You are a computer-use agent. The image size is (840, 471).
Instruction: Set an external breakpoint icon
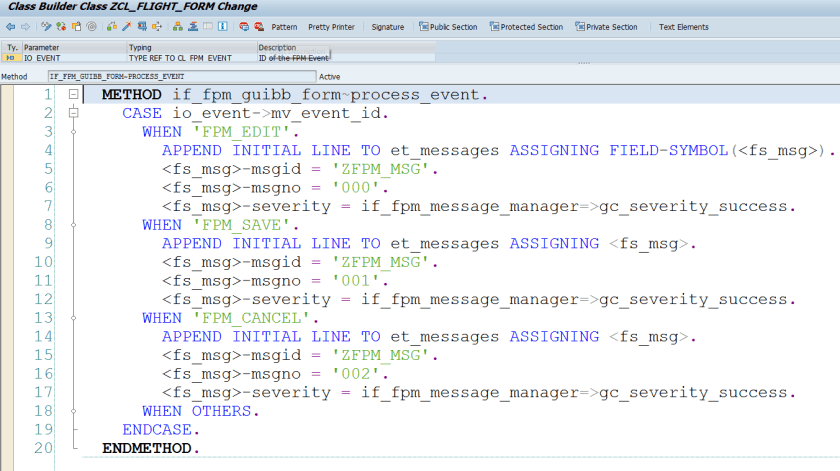259,27
